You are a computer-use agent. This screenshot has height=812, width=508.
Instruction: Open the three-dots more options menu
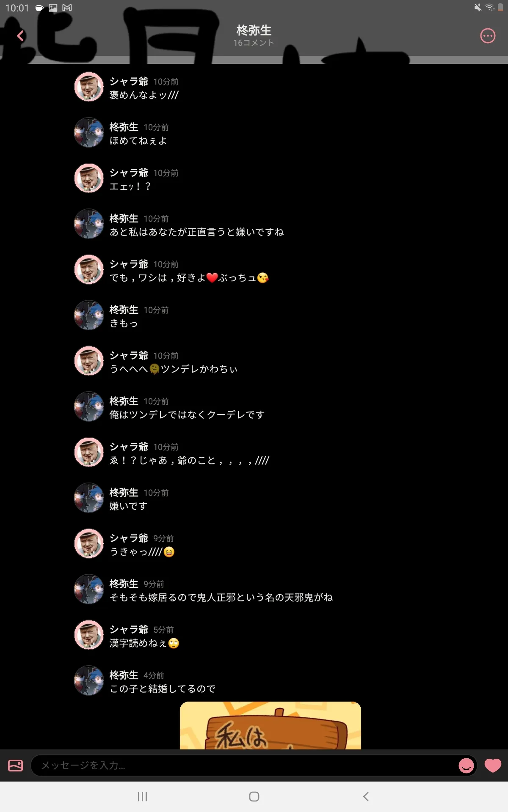(488, 36)
